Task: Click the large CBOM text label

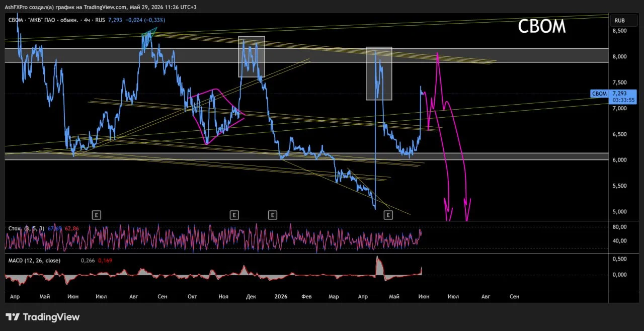Action: [x=542, y=27]
